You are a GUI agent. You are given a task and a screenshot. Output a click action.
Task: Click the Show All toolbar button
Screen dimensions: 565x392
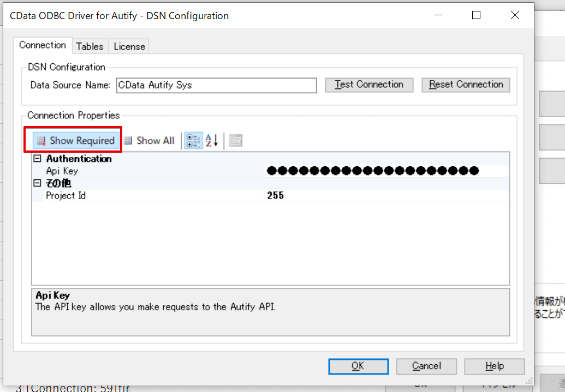[149, 140]
